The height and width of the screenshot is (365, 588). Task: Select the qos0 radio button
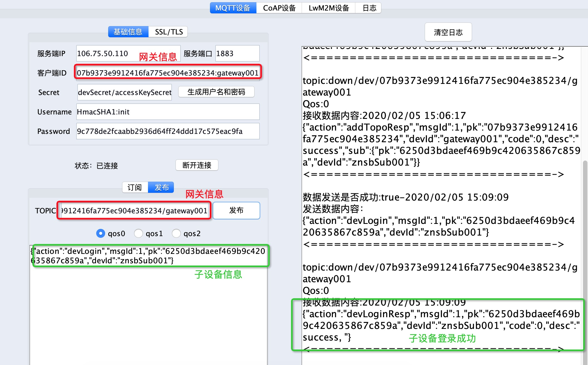100,233
